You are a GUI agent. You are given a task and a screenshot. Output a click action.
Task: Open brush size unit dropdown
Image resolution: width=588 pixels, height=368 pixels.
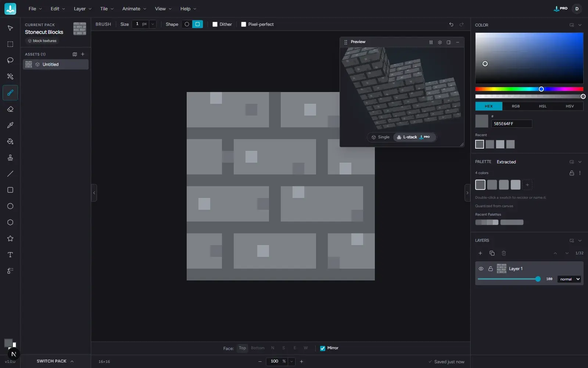point(153,24)
